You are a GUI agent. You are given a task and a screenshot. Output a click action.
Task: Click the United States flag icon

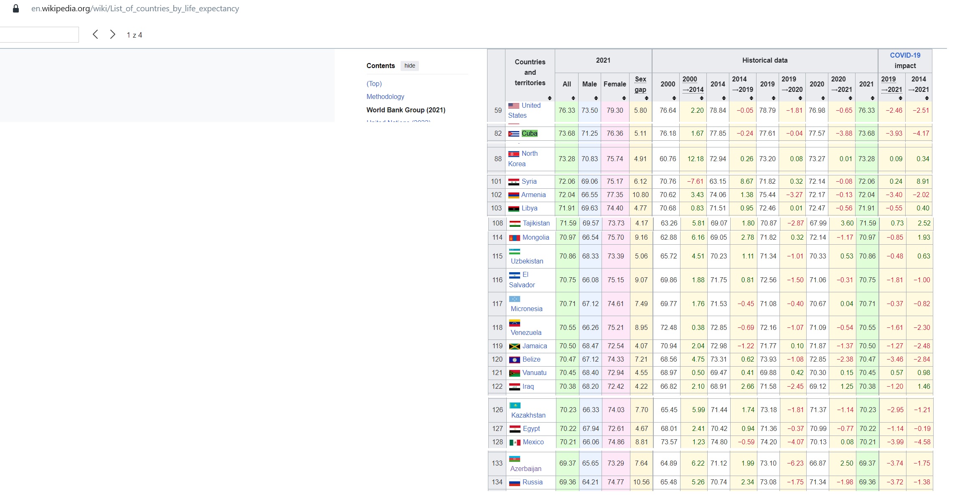(x=514, y=106)
